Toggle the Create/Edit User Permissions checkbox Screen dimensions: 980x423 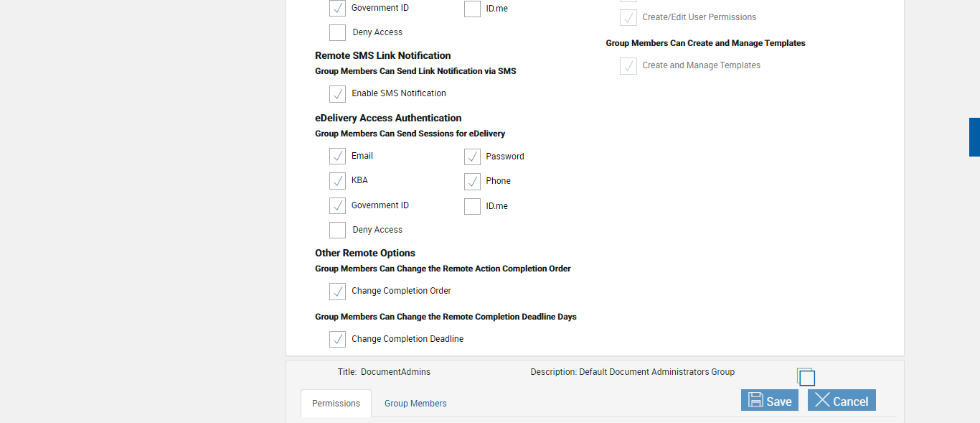click(628, 18)
